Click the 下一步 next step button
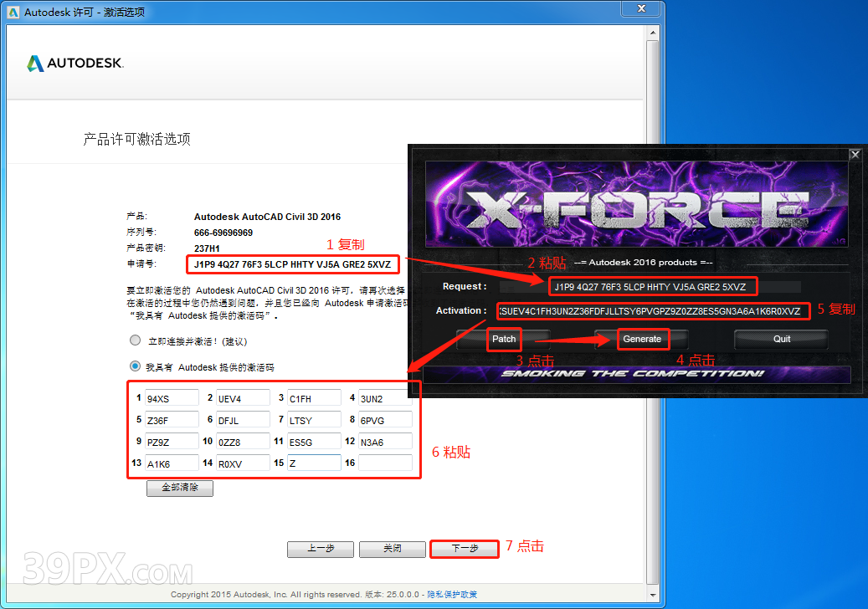Screen dimensions: 868x609 click(465, 549)
